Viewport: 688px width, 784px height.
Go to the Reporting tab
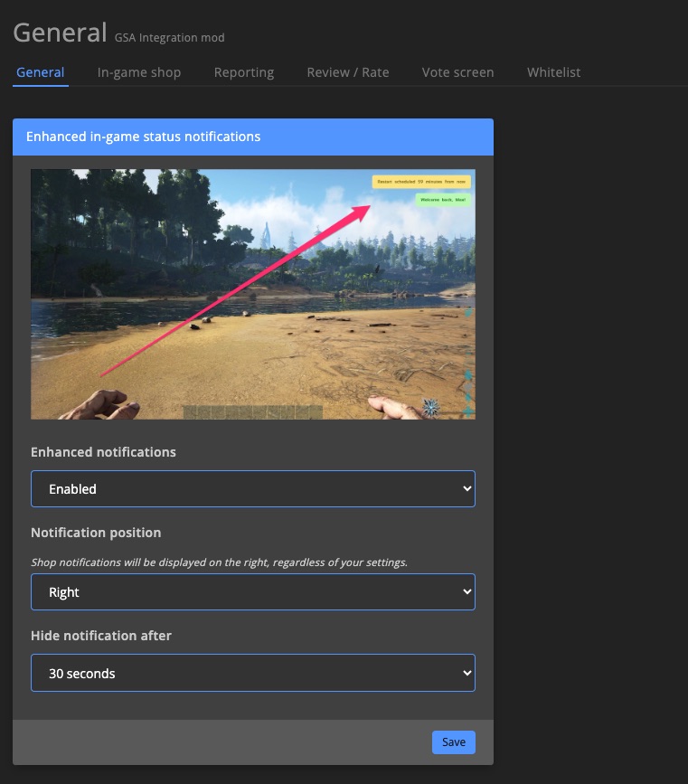(x=244, y=72)
